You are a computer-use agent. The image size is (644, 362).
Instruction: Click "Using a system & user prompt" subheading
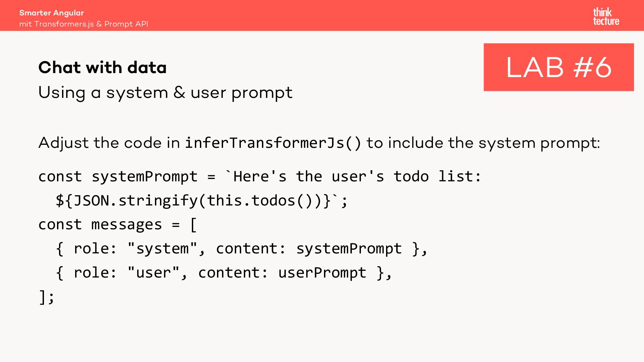point(165,93)
